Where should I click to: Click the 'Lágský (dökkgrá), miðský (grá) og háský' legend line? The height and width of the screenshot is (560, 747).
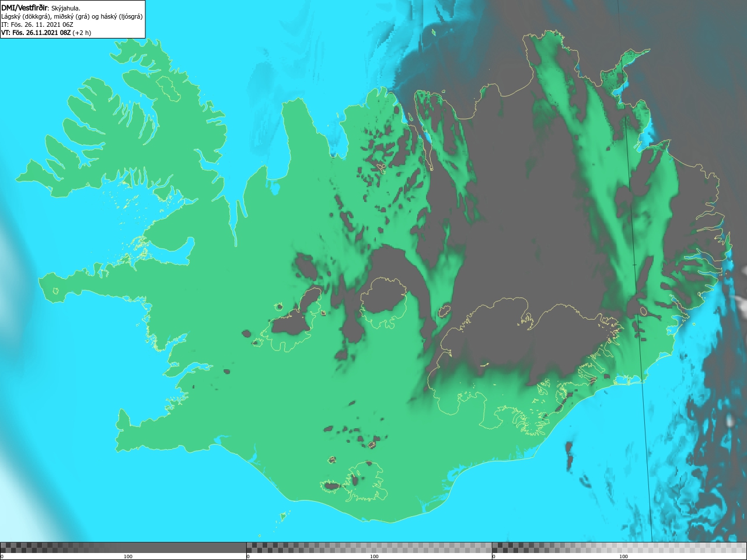tap(72, 16)
